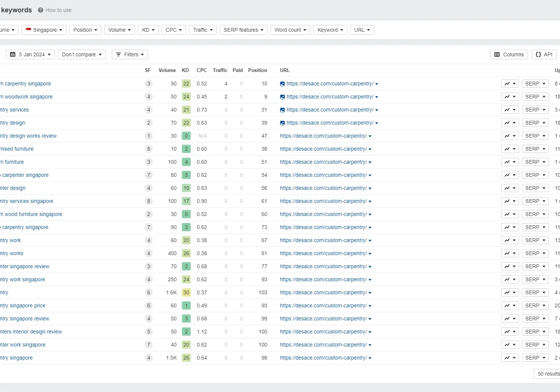The height and width of the screenshot is (392, 560).
Task: Expand URL caret for carpenters interior design review row
Action: [370, 332]
